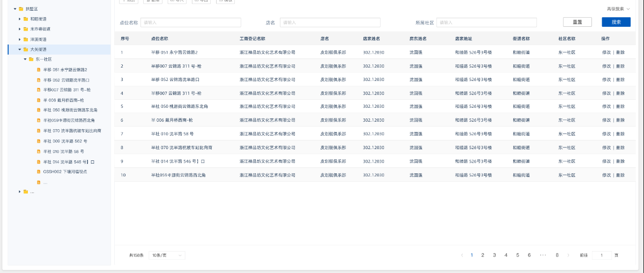Open the 10条/页 page size dropdown
The width and height of the screenshot is (644, 273).
(x=167, y=255)
